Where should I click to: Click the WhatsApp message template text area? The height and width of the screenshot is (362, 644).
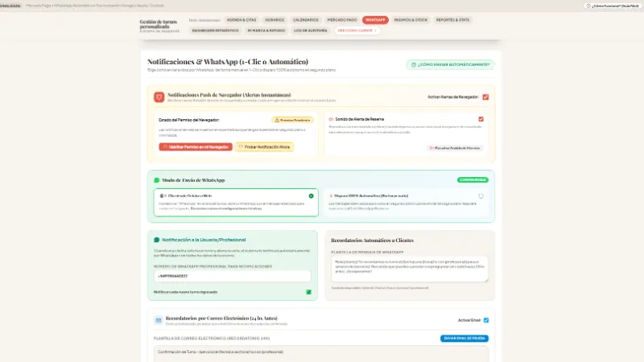coord(410,269)
